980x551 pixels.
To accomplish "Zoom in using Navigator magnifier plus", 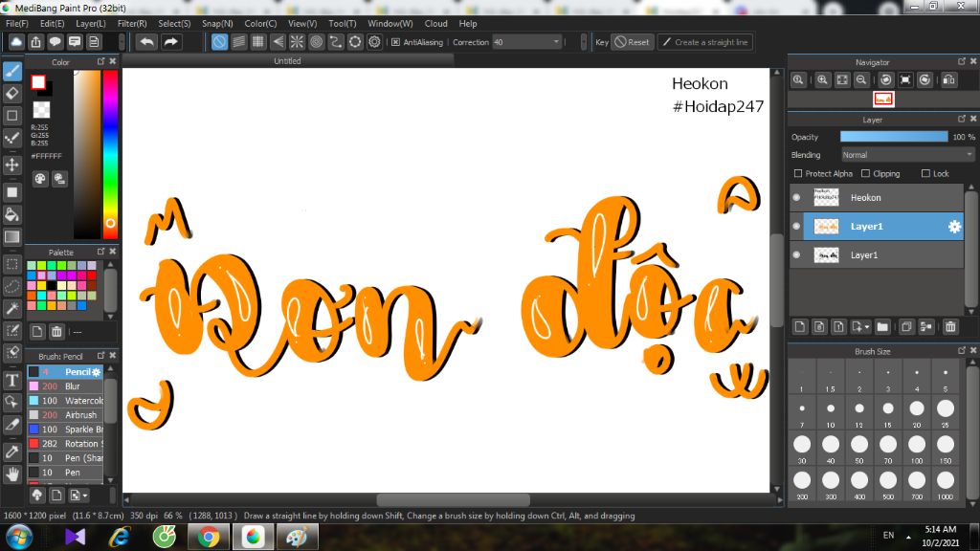I will [x=822, y=80].
